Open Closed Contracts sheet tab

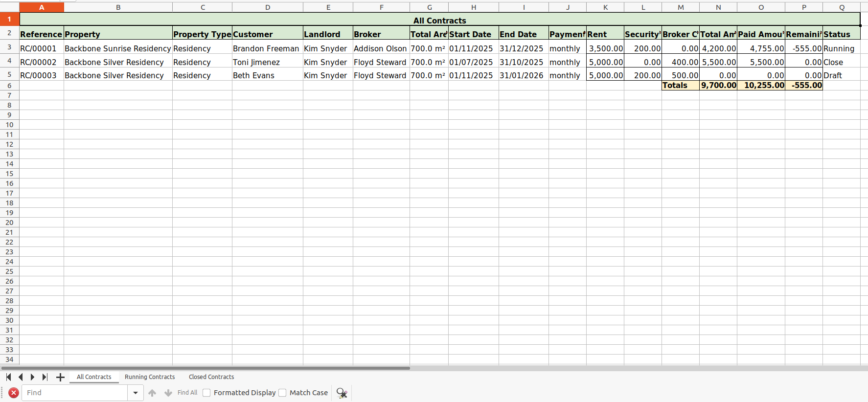[211, 377]
